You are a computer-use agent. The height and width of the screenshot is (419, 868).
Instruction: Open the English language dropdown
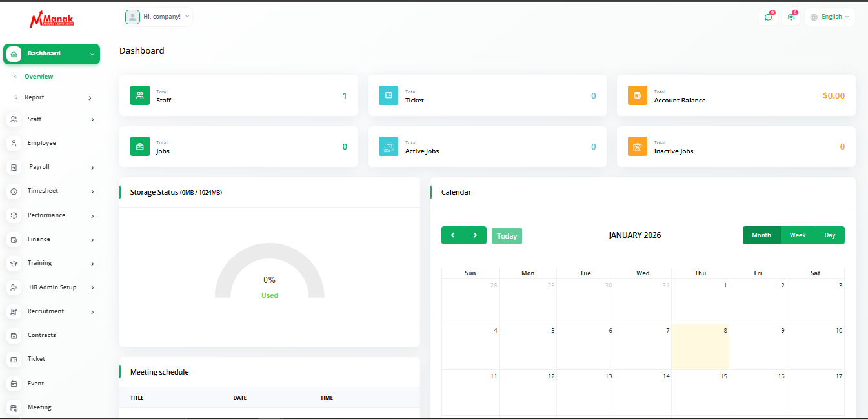coord(830,17)
